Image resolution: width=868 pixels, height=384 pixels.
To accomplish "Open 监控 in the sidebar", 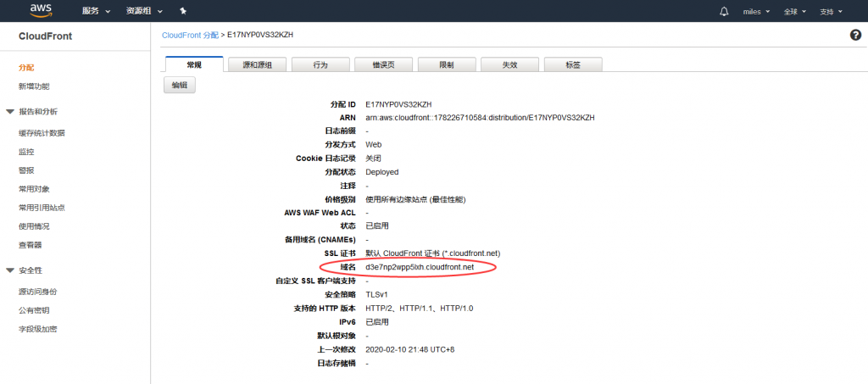I will [26, 152].
